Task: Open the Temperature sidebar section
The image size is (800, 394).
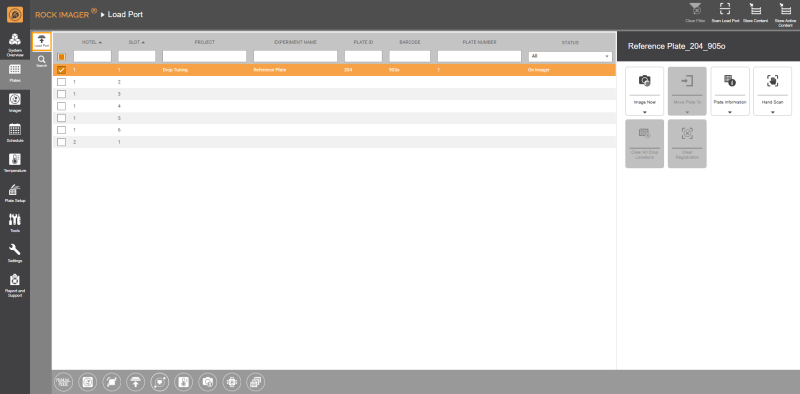Action: coord(15,163)
